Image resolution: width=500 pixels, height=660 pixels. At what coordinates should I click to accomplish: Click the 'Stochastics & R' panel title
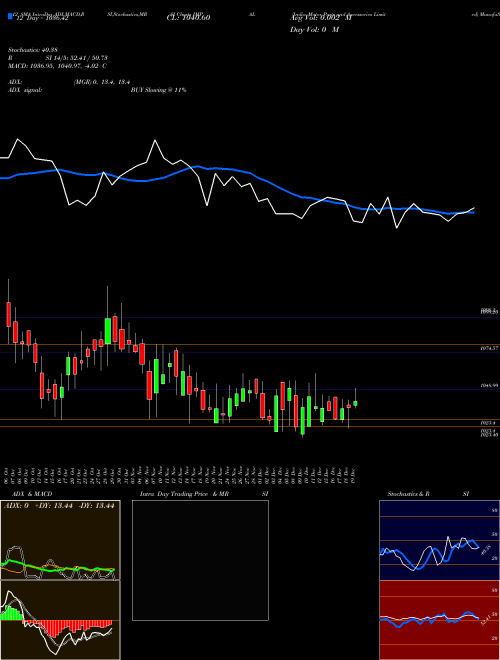(408, 494)
